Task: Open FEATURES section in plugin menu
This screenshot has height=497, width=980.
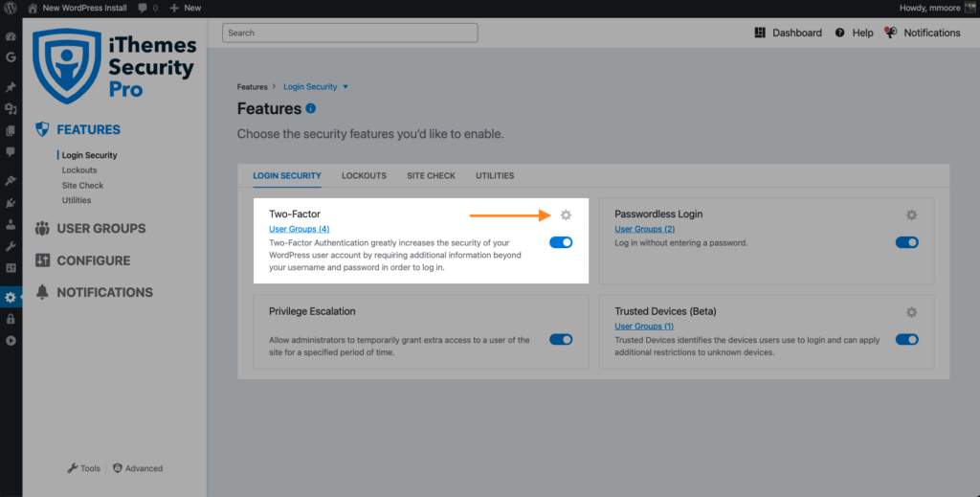Action: [x=88, y=129]
